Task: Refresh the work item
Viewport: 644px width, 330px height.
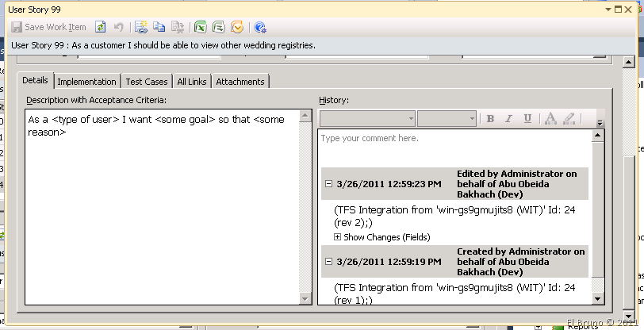Action: click(101, 27)
